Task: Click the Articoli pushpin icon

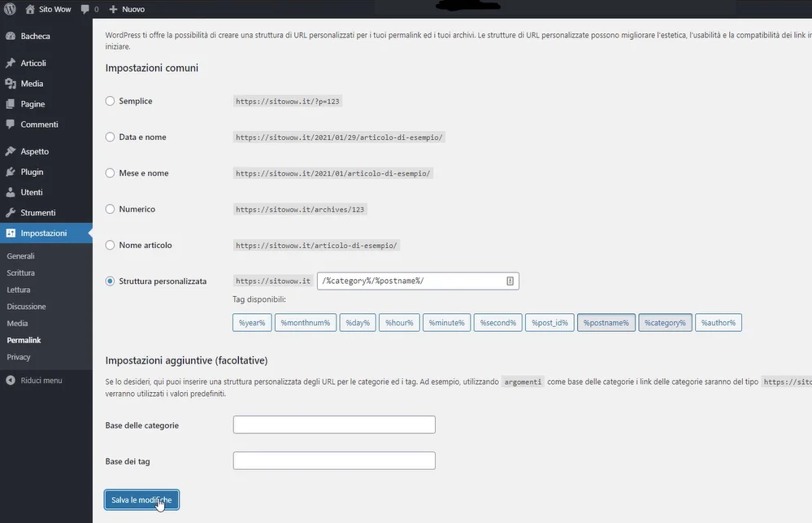Action: point(11,63)
